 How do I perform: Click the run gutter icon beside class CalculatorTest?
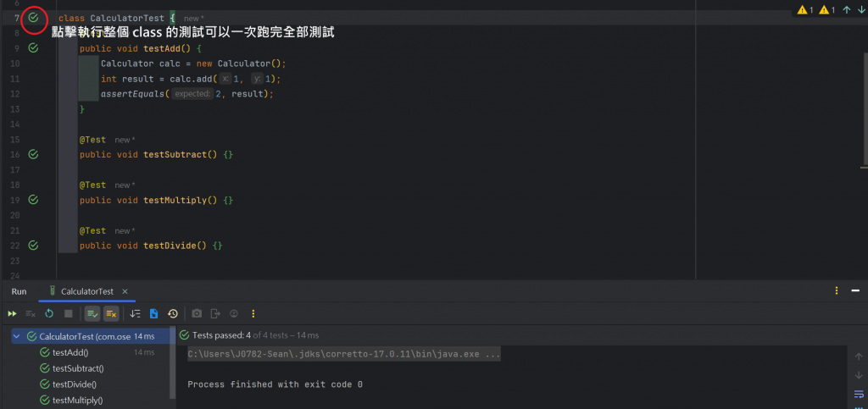33,17
